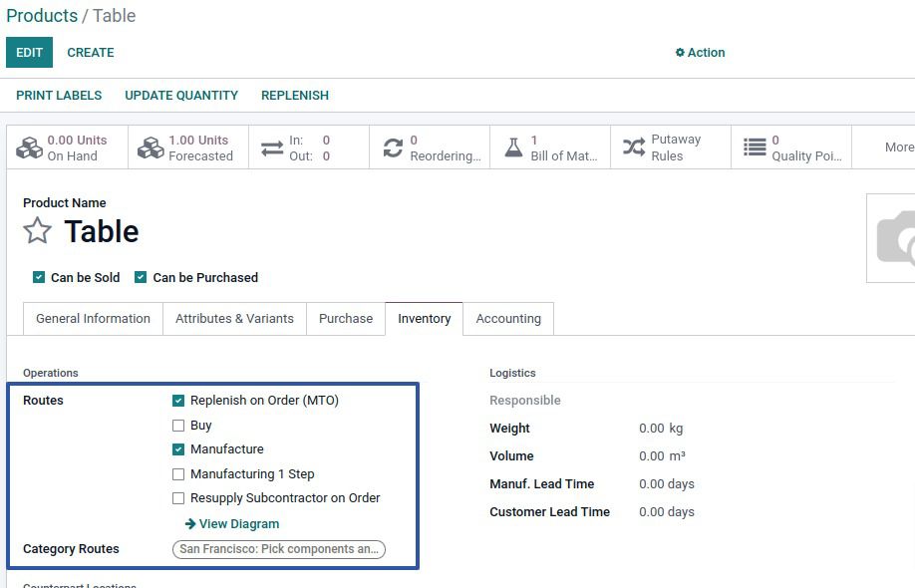Image resolution: width=915 pixels, height=588 pixels.
Task: Expand the More stat buttons menu
Action: click(898, 147)
